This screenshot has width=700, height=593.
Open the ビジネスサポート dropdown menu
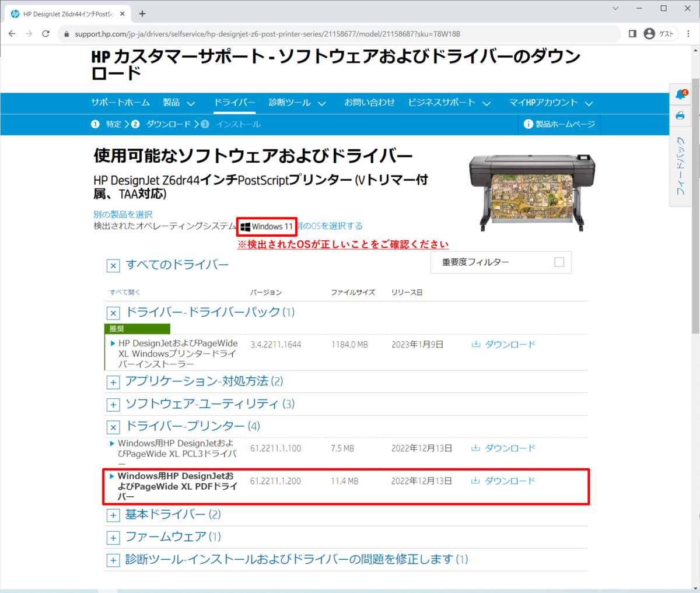point(449,103)
